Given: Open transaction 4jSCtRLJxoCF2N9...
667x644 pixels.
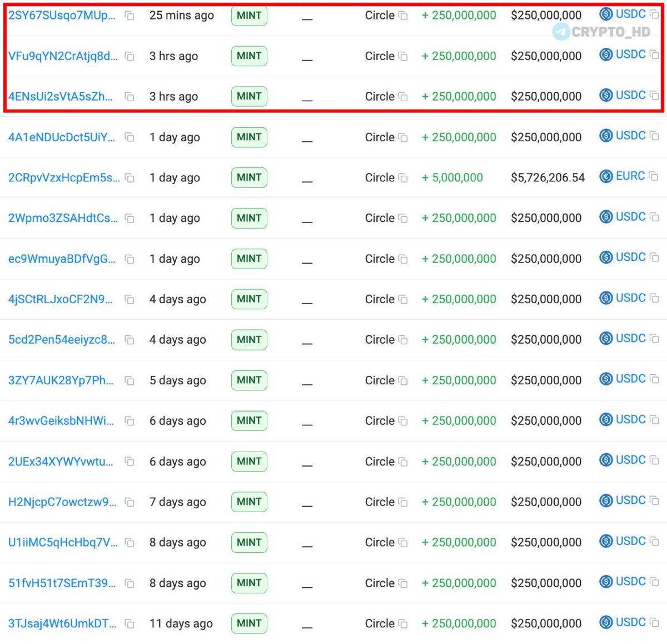Looking at the screenshot, I should tap(61, 299).
